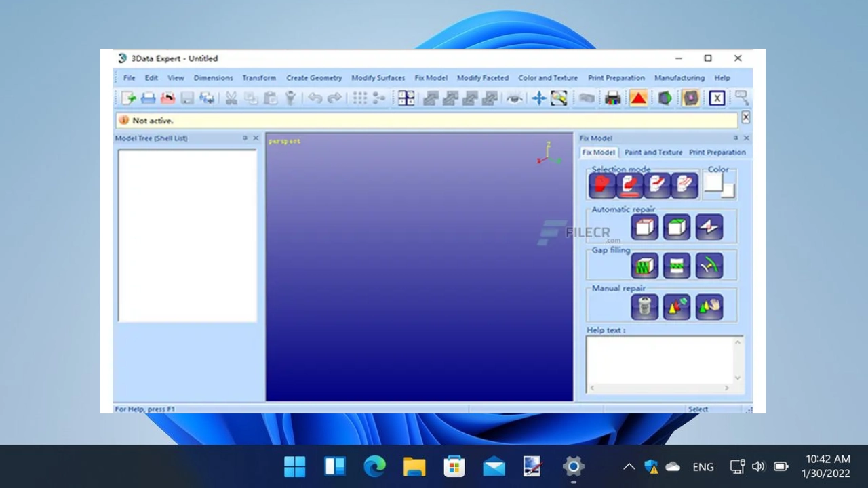Click the eye view icon in toolbar

[515, 98]
